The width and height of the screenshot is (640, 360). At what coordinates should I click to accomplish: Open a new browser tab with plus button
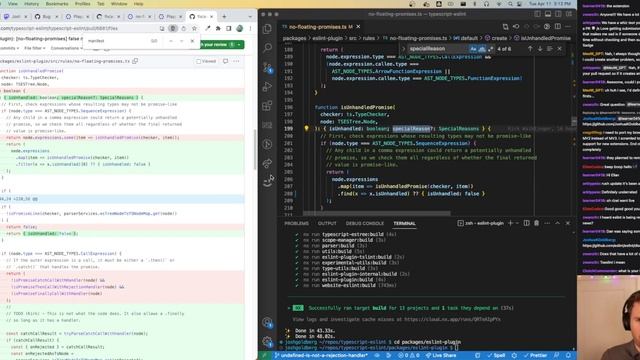(x=224, y=16)
